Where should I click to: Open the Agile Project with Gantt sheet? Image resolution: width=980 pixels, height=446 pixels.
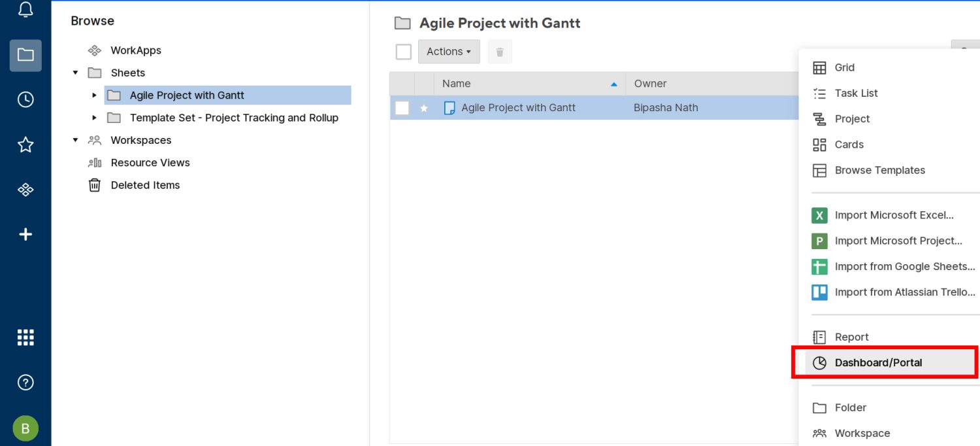[x=518, y=108]
